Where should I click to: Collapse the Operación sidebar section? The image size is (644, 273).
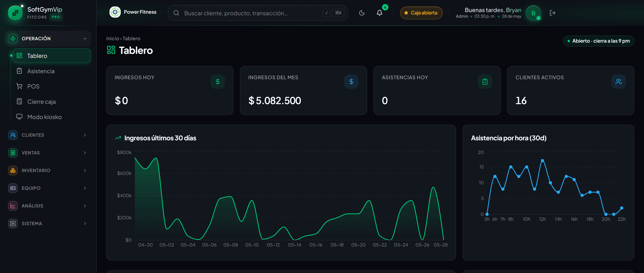(x=48, y=38)
